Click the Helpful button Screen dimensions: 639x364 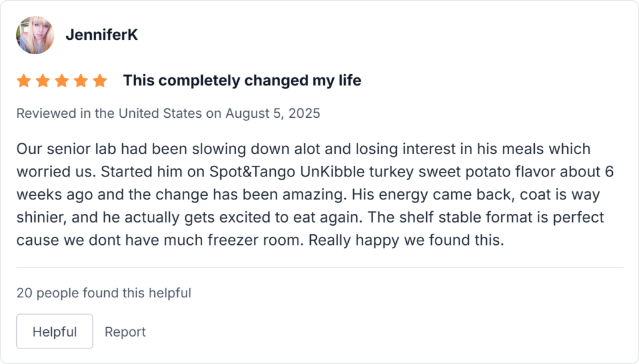pos(54,331)
